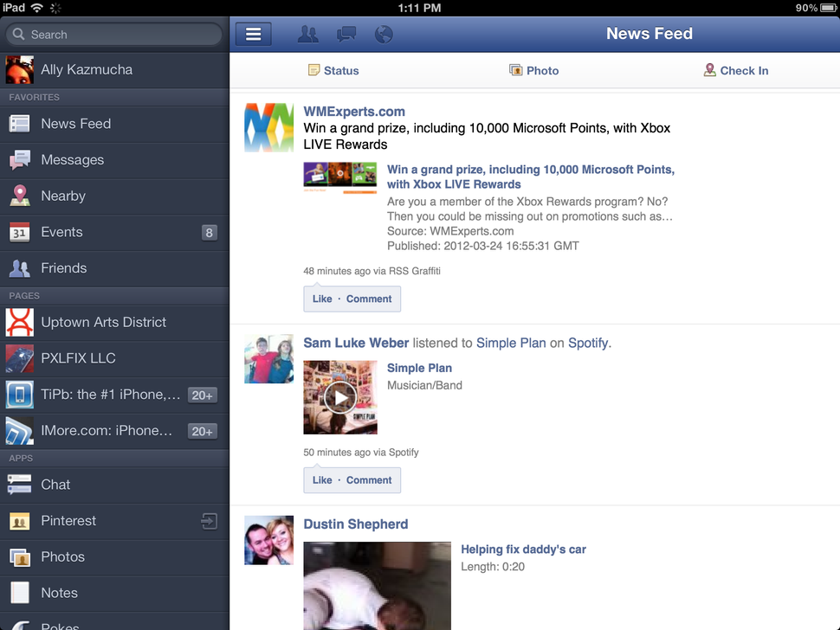This screenshot has width=840, height=630.
Task: Open the Check In composer option
Action: (735, 69)
